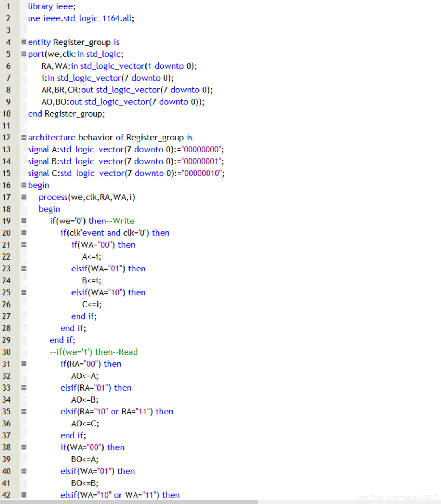Collapse the architecture behavior fold marker
441x504 pixels.
pos(24,138)
